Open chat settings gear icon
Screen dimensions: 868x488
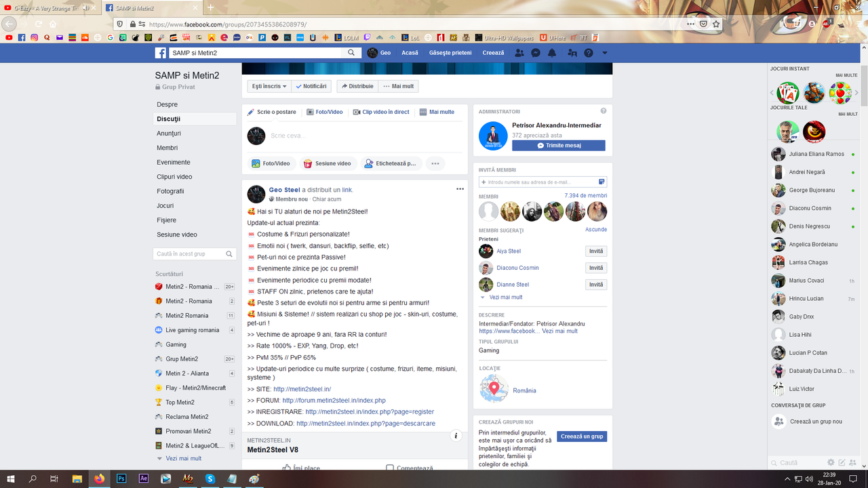point(831,462)
